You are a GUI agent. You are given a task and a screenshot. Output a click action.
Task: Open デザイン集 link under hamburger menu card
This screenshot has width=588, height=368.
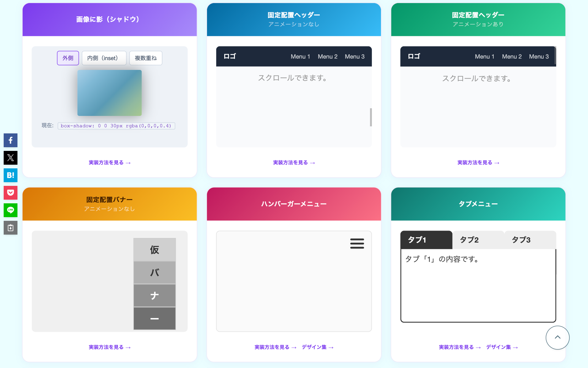coord(317,347)
